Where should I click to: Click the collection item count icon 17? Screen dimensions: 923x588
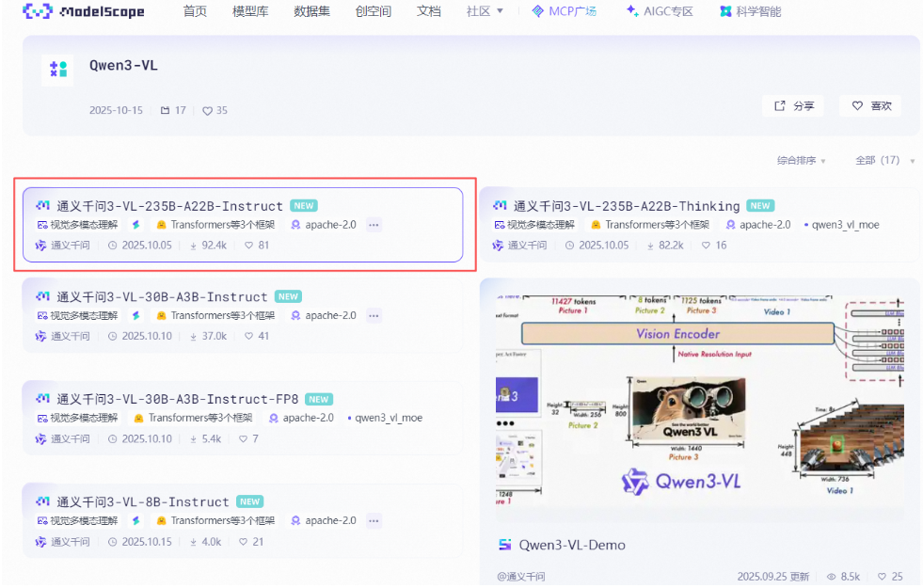tap(165, 110)
